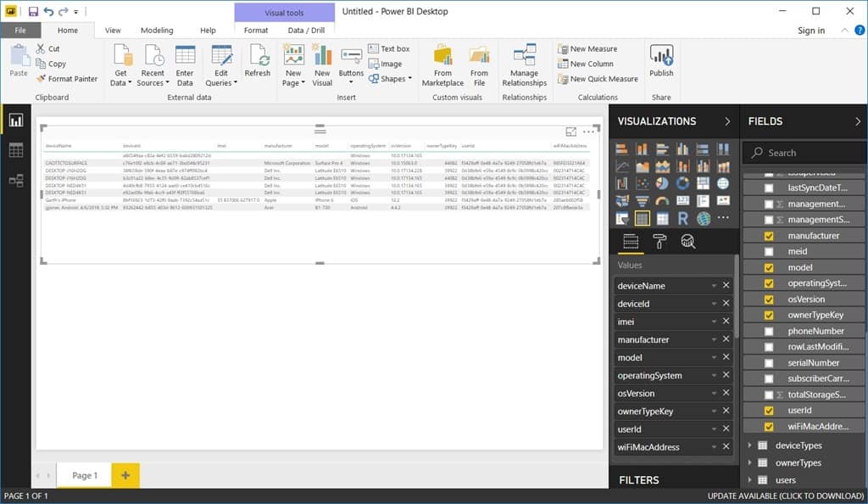Open From Marketplace custom visuals
The width and height of the screenshot is (868, 504).
pos(442,65)
